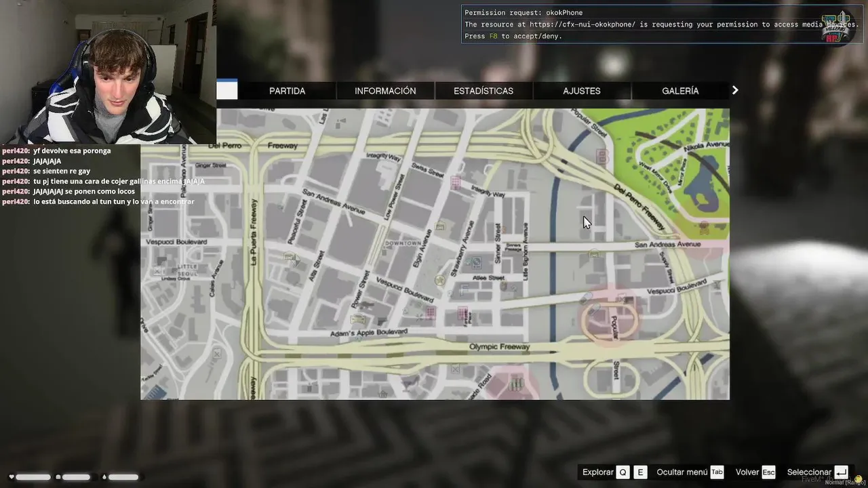Click the gold star blip on Vespucci Boulevard
This screenshot has width=868, height=488.
coord(440,281)
